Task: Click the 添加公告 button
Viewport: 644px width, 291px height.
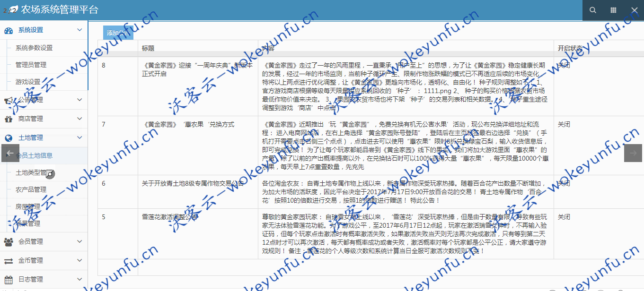Action: pos(118,33)
